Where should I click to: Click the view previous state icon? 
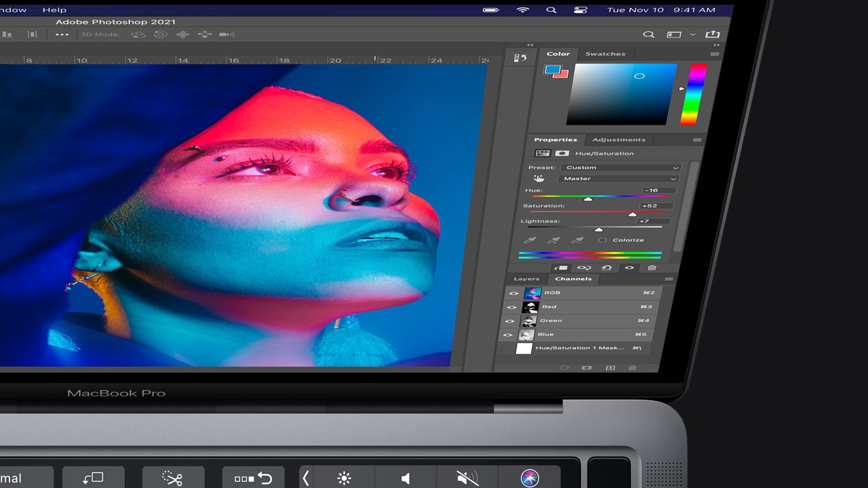584,268
